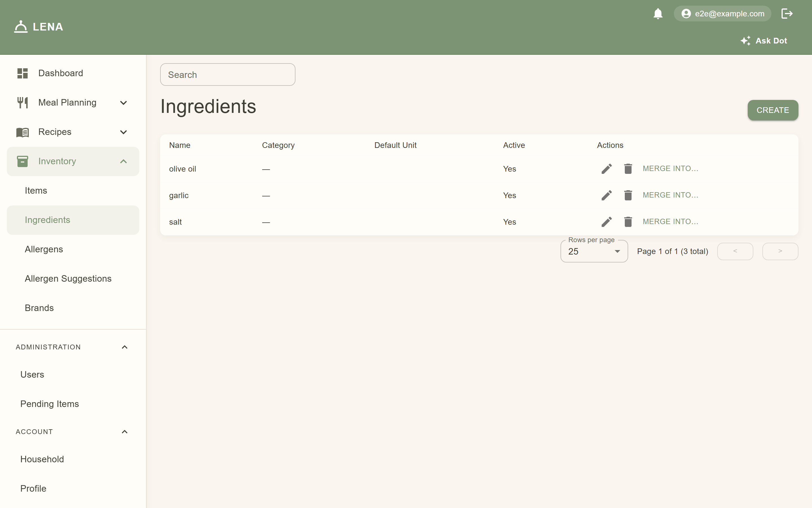Edit the olive oil ingredient
Viewport: 812px width, 508px height.
(606, 169)
